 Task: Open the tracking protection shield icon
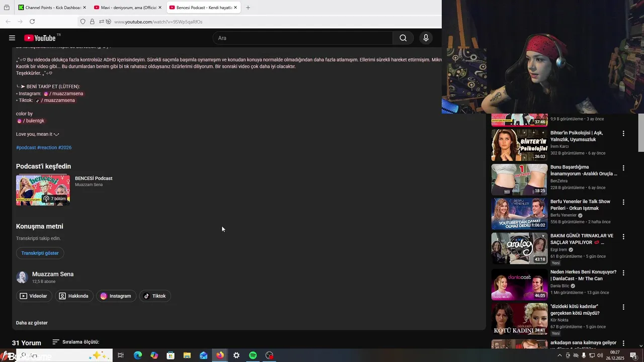click(x=83, y=22)
